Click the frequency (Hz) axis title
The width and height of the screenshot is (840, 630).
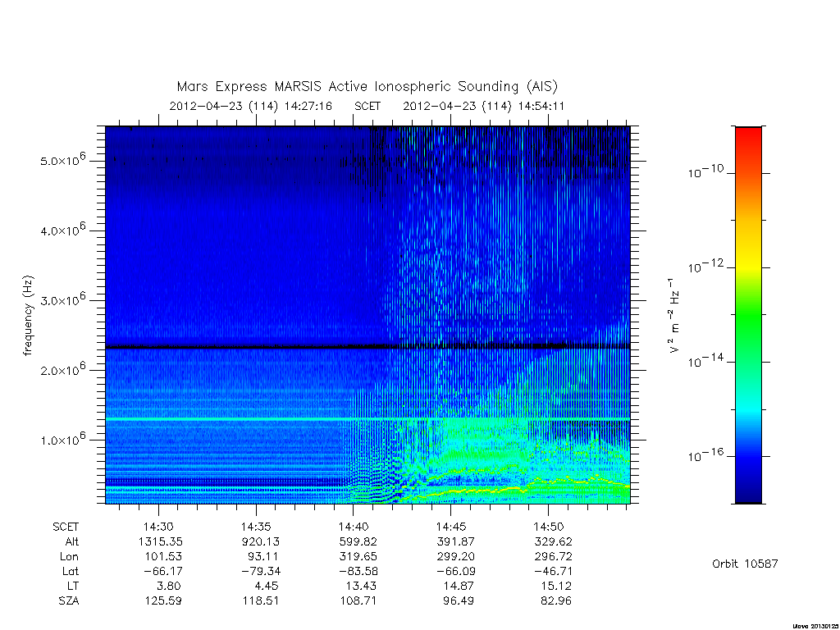[29, 316]
